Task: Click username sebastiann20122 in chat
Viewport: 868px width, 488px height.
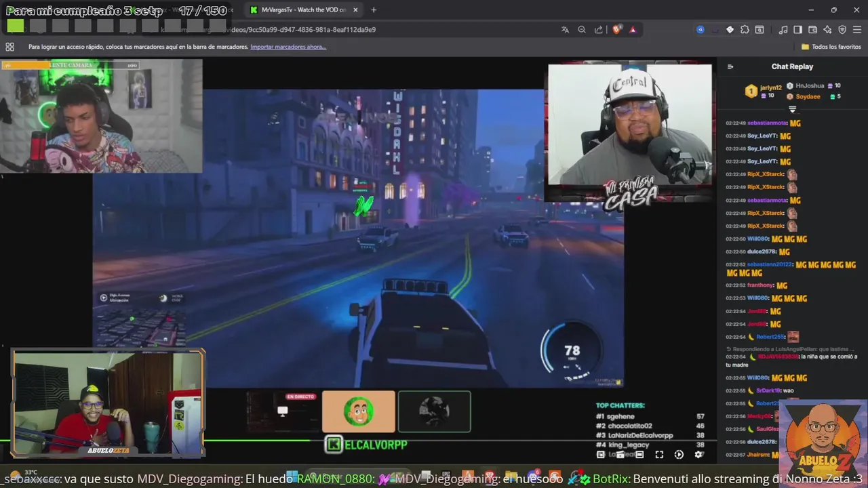Action: point(770,264)
